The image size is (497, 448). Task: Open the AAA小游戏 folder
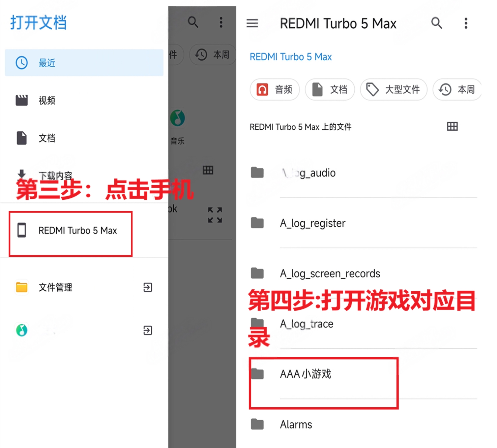coord(305,374)
